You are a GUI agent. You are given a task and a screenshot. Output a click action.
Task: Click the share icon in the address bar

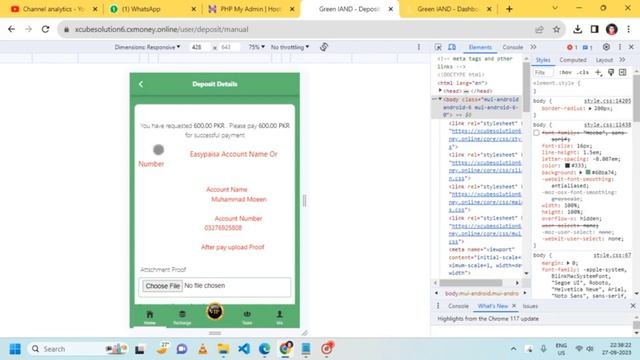coord(539,29)
